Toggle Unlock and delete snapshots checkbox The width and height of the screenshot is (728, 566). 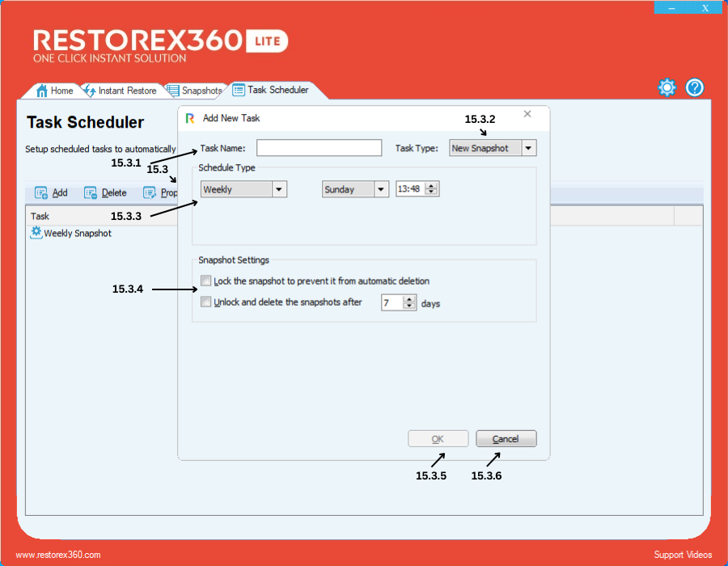tap(206, 302)
